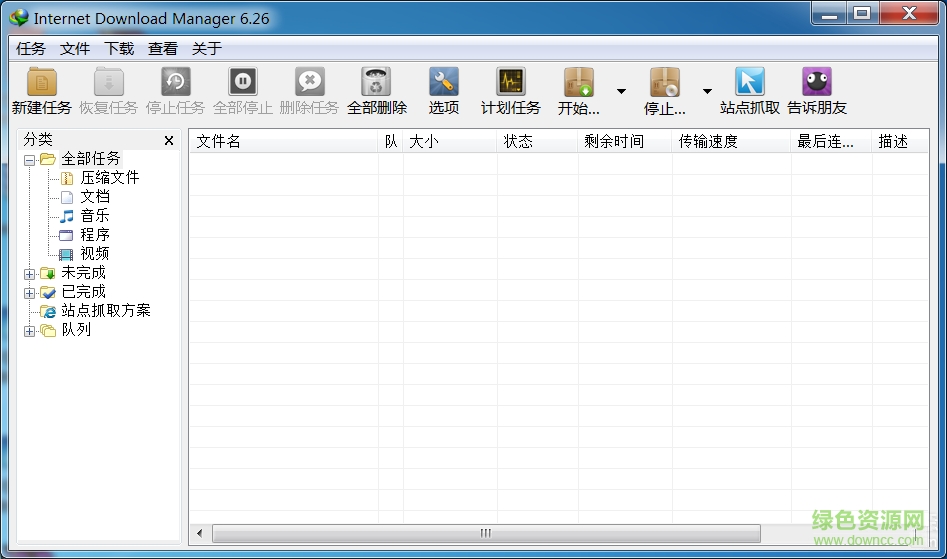The height and width of the screenshot is (559, 947).
Task: Sort by 队 column header
Action: (x=391, y=141)
